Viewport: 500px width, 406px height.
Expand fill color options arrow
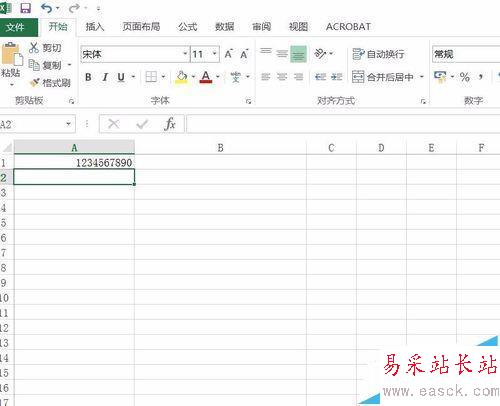pyautogui.click(x=193, y=77)
